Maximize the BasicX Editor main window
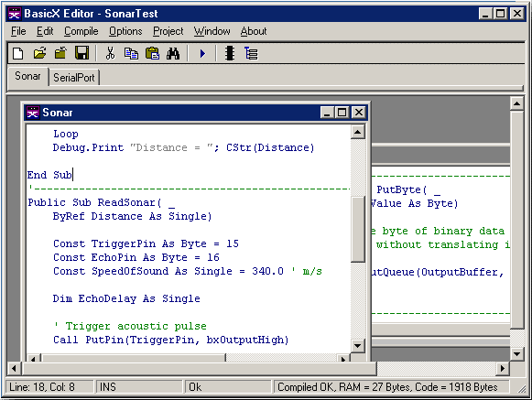This screenshot has height=400, width=532. (501, 14)
